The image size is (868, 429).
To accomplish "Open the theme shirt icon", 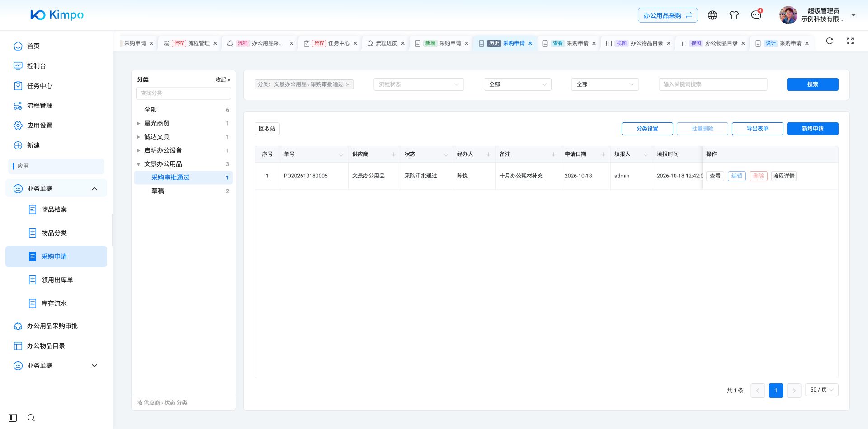I will click(734, 15).
